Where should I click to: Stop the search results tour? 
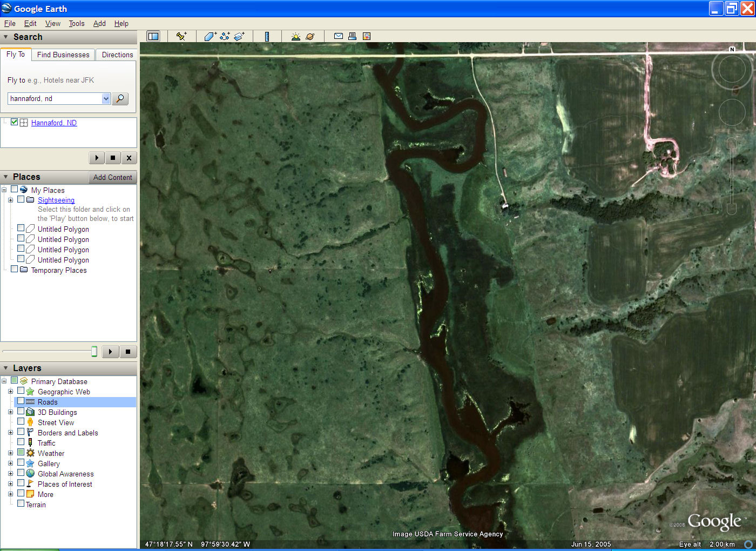(113, 158)
